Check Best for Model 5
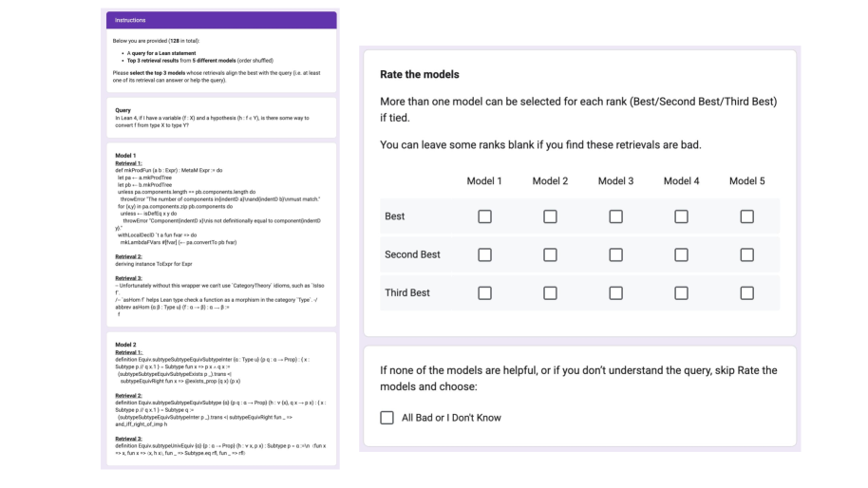 [746, 216]
